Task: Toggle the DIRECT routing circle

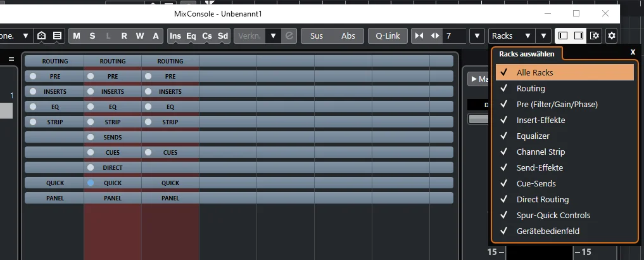Action: point(91,167)
